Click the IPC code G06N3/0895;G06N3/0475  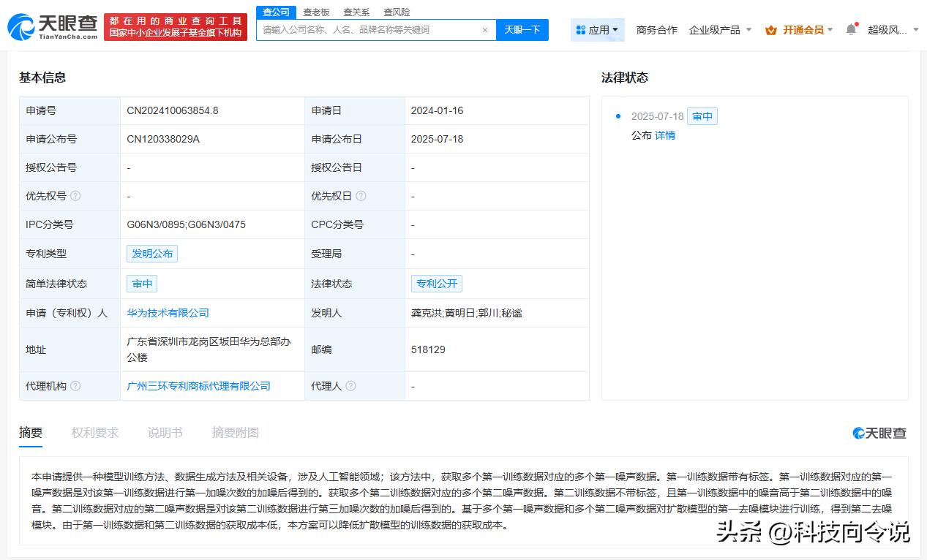click(x=186, y=224)
